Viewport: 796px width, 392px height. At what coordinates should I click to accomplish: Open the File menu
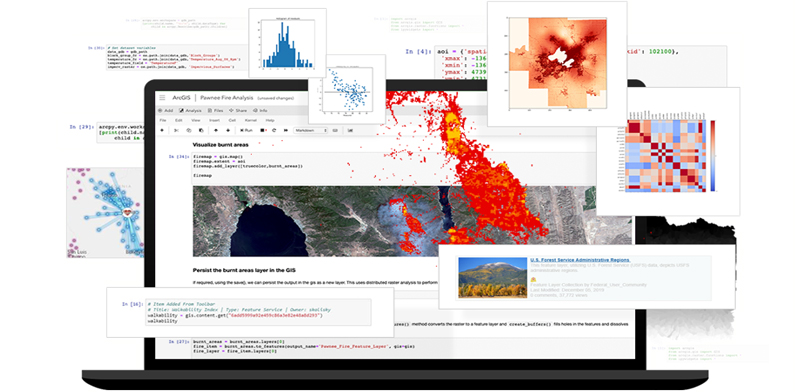[x=163, y=120]
